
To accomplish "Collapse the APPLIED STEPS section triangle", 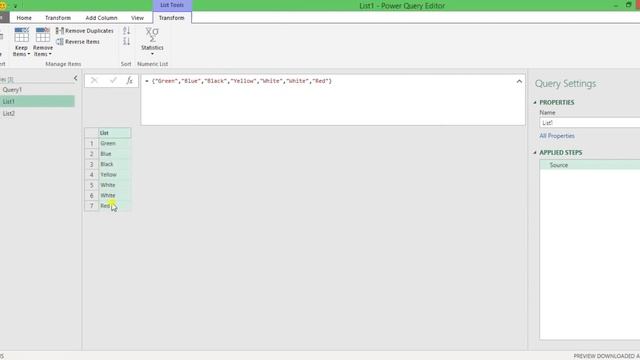I will [x=535, y=153].
